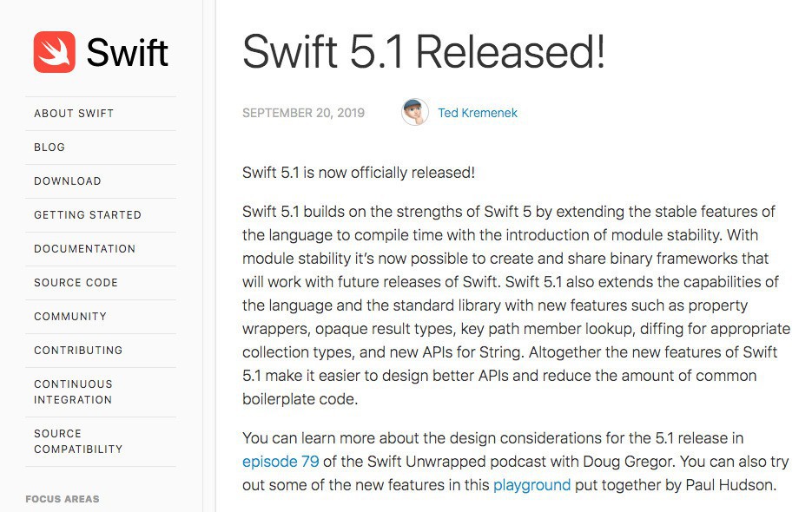Image resolution: width=812 pixels, height=512 pixels.
Task: Open the playground link
Action: (531, 485)
